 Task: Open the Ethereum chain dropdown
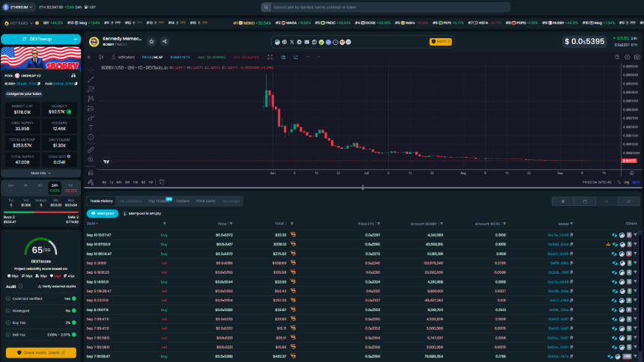point(18,7)
